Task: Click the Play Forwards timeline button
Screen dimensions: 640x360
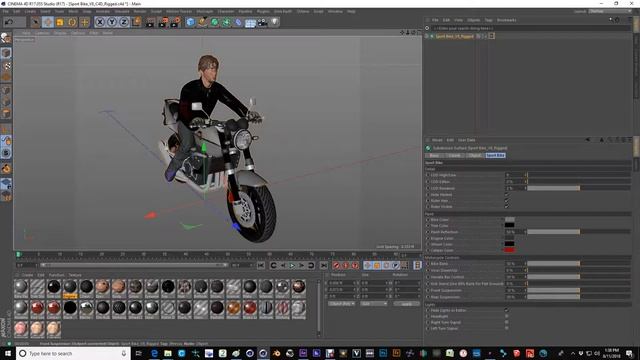Action: 292,266
